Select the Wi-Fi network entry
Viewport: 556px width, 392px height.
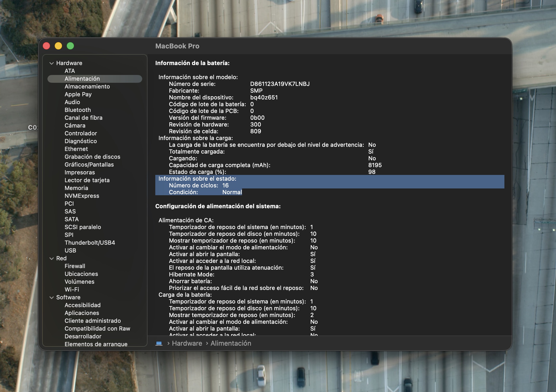click(x=72, y=289)
